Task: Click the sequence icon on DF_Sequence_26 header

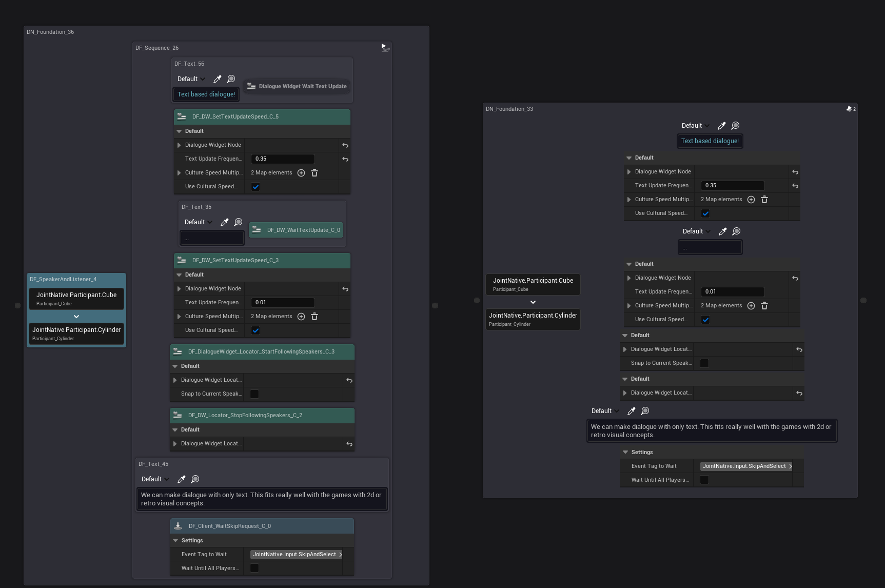Action: pyautogui.click(x=385, y=48)
